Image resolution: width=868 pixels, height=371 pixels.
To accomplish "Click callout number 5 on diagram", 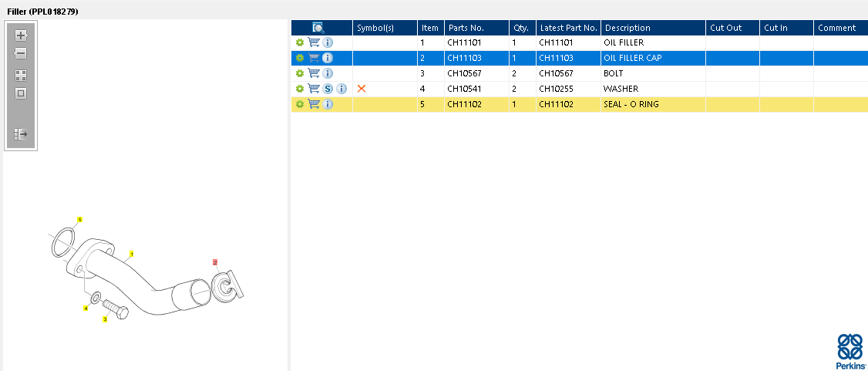I will click(x=79, y=220).
